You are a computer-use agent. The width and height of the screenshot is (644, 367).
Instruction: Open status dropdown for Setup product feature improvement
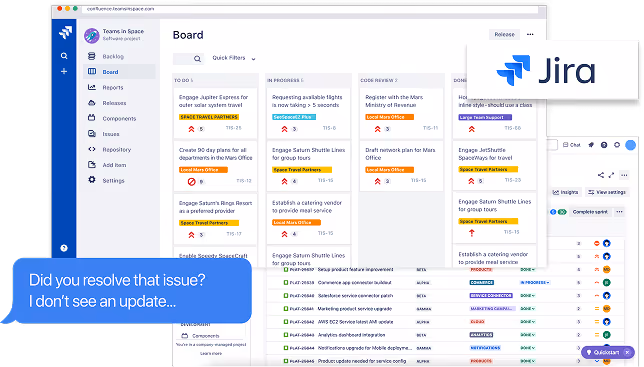pyautogui.click(x=528, y=270)
